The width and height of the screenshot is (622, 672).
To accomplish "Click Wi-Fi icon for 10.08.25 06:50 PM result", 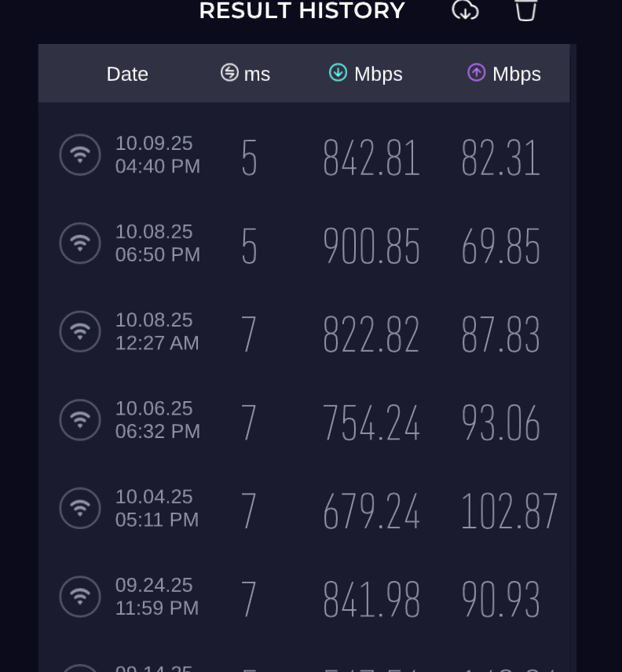I will point(80,243).
